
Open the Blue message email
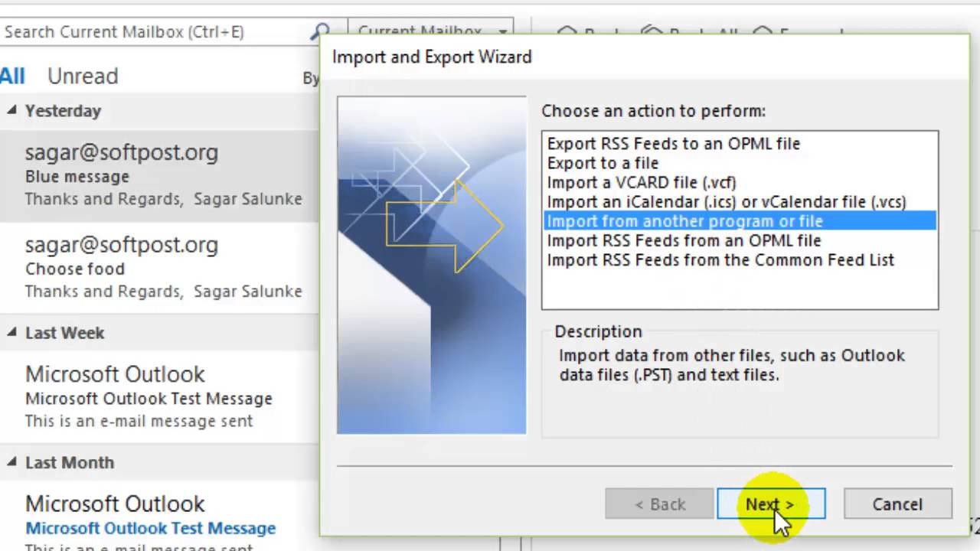point(159,175)
